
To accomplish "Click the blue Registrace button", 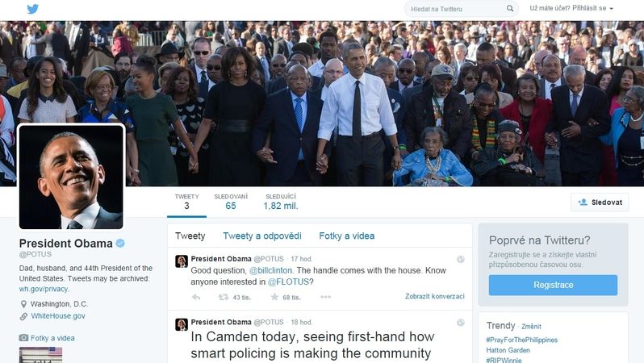I will [553, 285].
